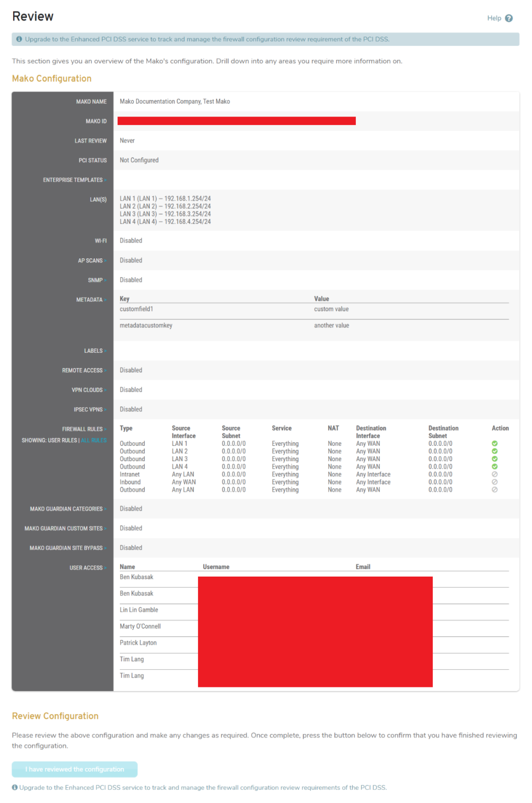The width and height of the screenshot is (532, 803).
Task: Expand the Metadata section chevron
Action: coord(104,300)
